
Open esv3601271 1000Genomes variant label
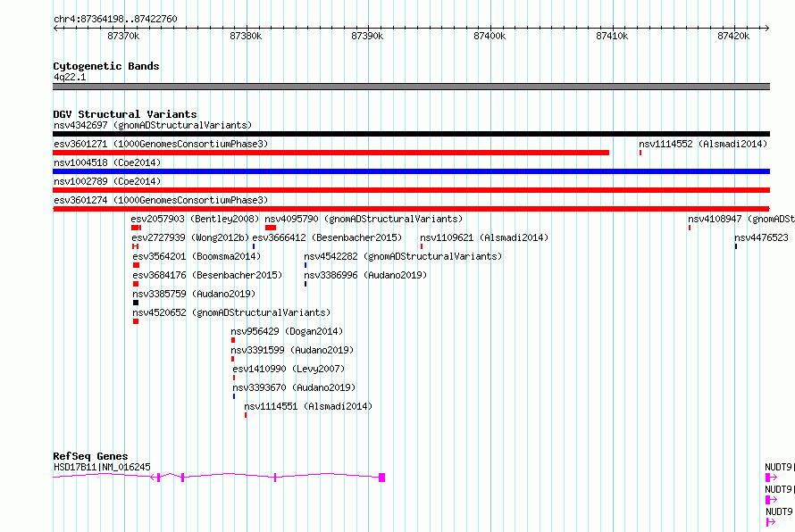click(x=161, y=144)
